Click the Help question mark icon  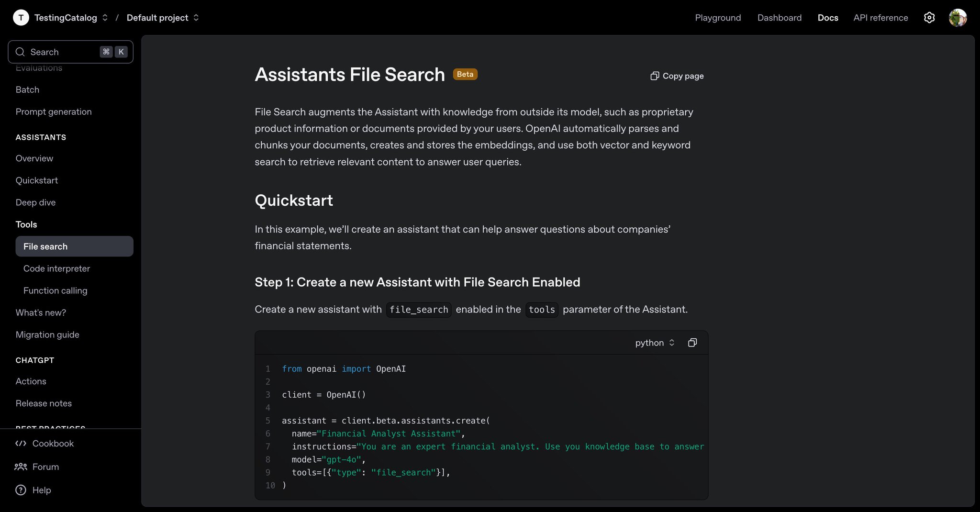click(x=21, y=490)
